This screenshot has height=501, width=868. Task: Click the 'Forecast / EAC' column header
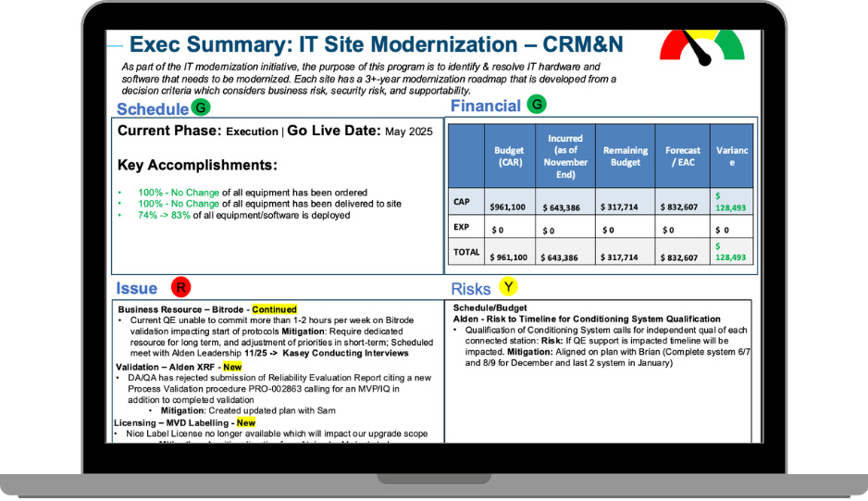pos(683,157)
